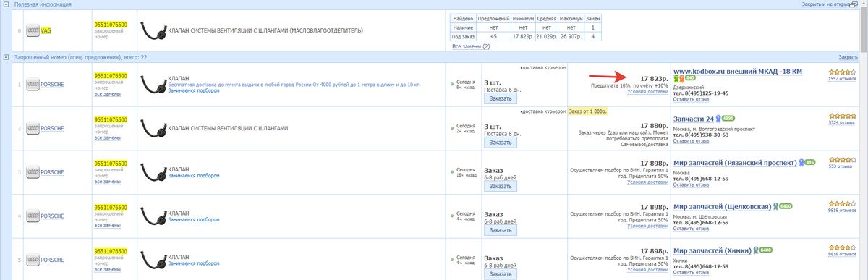The height and width of the screenshot is (280, 868).
Task: Click the 416 badge of Рязанский проспект
Action: point(809,162)
